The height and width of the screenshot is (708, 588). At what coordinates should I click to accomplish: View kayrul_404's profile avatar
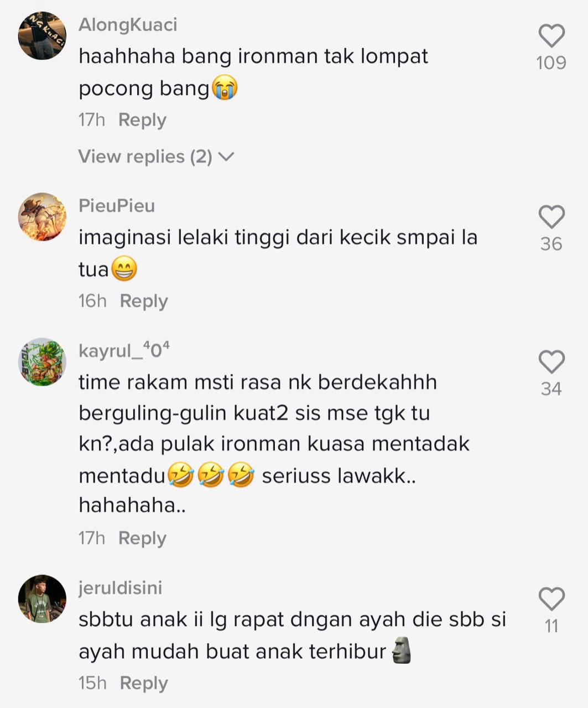point(43,362)
